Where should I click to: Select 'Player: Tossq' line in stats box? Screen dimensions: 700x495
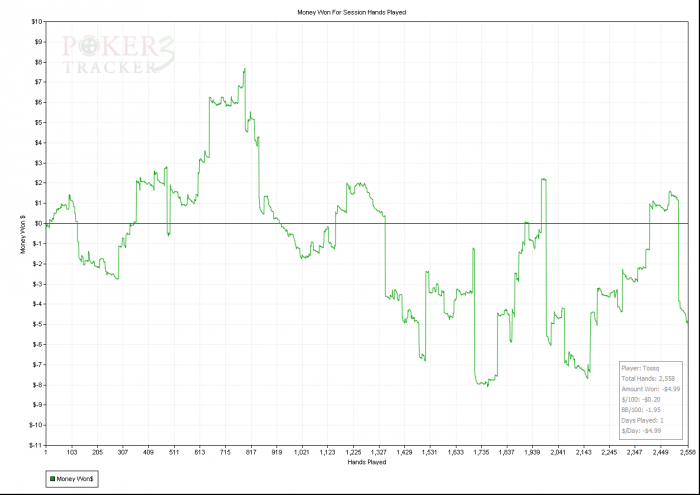point(640,368)
